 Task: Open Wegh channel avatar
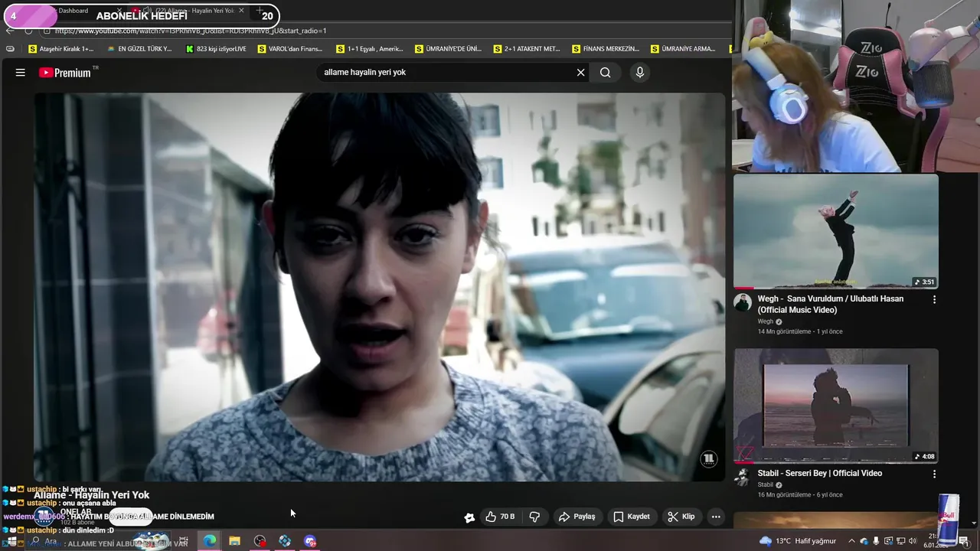742,302
